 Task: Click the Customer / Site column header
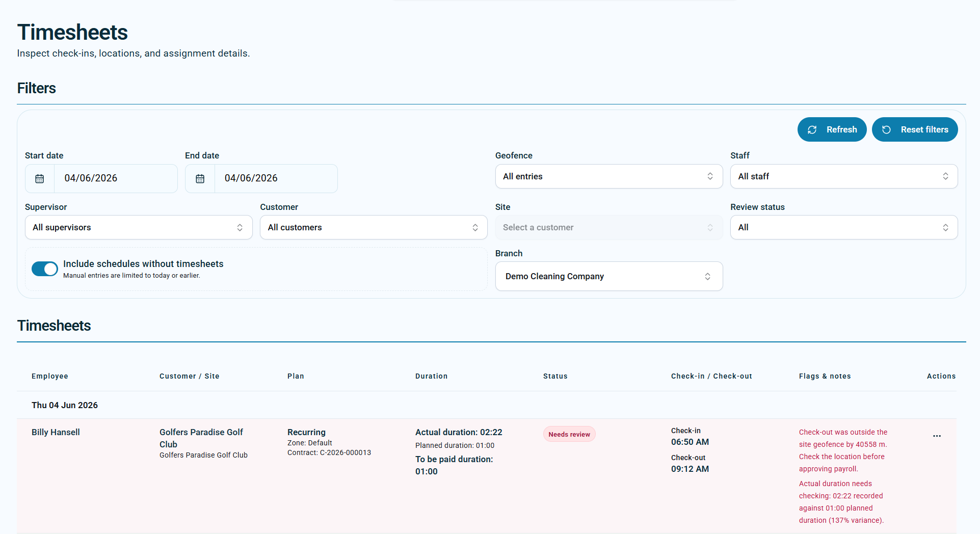[x=190, y=376]
